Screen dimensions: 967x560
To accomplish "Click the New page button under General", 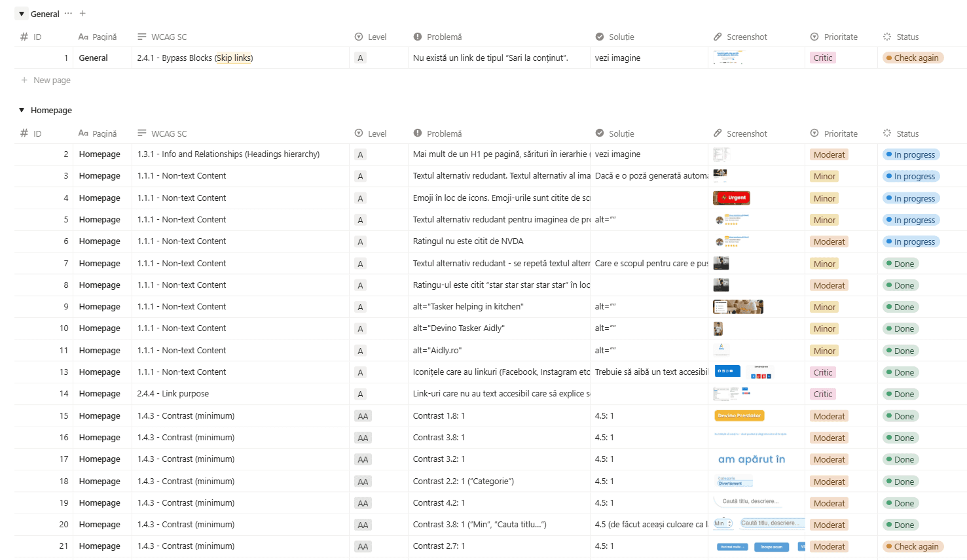I will click(x=45, y=80).
